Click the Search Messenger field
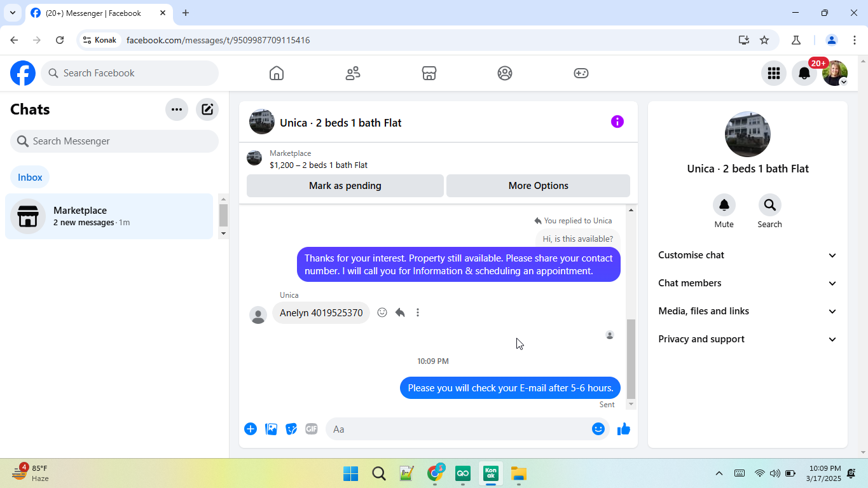The image size is (868, 488). point(114,141)
